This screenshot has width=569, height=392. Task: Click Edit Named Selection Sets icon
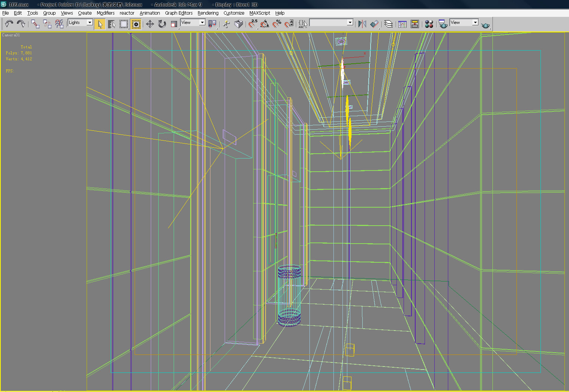[303, 24]
